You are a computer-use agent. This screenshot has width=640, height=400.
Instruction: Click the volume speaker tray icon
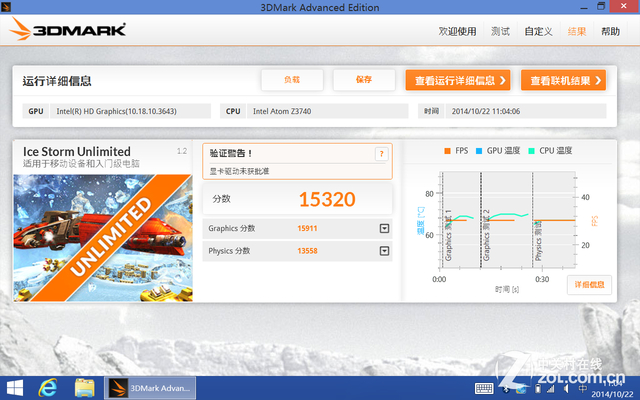pos(567,389)
